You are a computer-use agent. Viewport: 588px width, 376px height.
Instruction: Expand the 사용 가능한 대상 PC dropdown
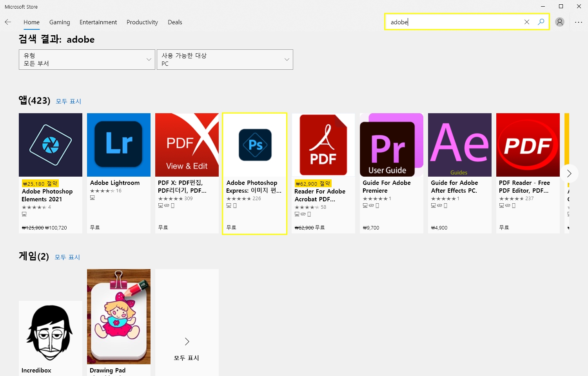[225, 60]
